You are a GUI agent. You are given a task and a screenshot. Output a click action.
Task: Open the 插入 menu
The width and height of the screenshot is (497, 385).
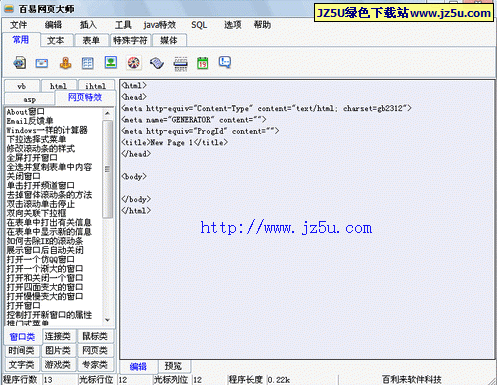point(88,25)
